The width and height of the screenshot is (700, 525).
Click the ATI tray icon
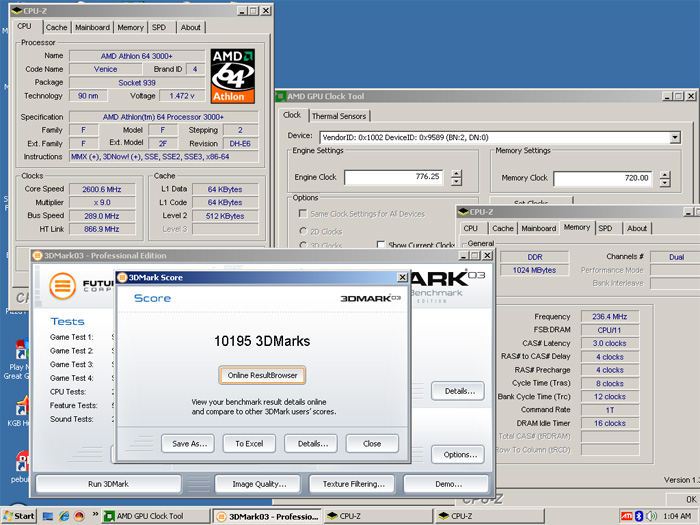pyautogui.click(x=627, y=516)
